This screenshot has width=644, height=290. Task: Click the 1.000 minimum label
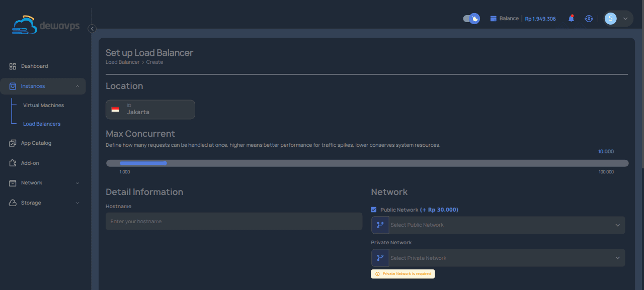click(124, 172)
